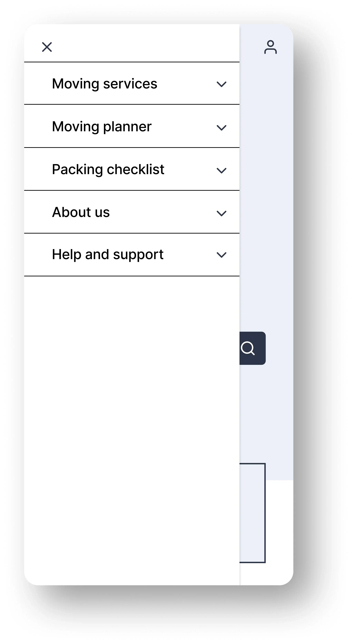Open the Help and support text link
Viewport: 352px width, 644px height.
coord(107,254)
